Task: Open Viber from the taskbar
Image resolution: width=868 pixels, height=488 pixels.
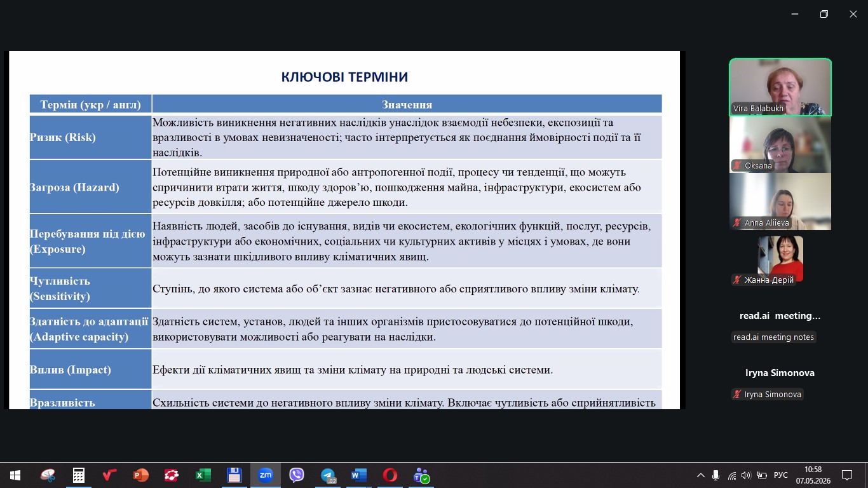Action: (x=296, y=475)
